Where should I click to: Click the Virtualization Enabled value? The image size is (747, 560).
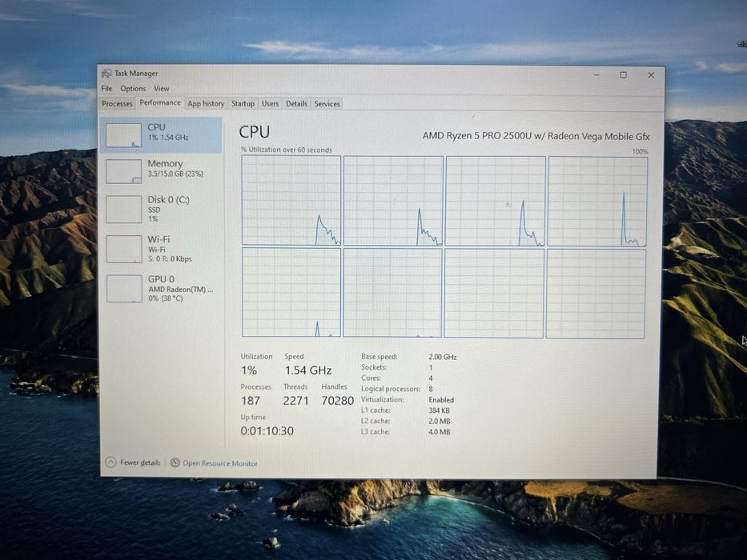click(x=441, y=400)
